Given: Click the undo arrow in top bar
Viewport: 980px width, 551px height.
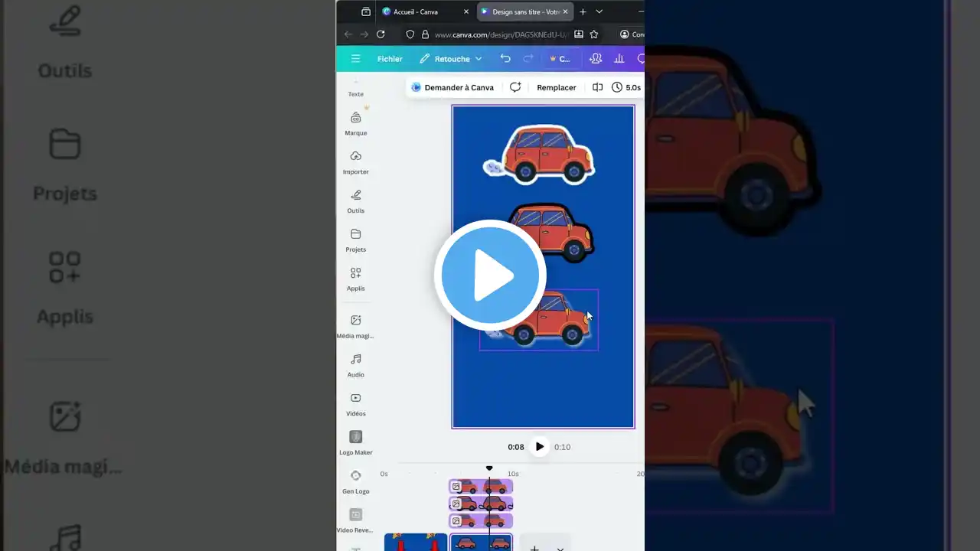Looking at the screenshot, I should click(x=505, y=59).
